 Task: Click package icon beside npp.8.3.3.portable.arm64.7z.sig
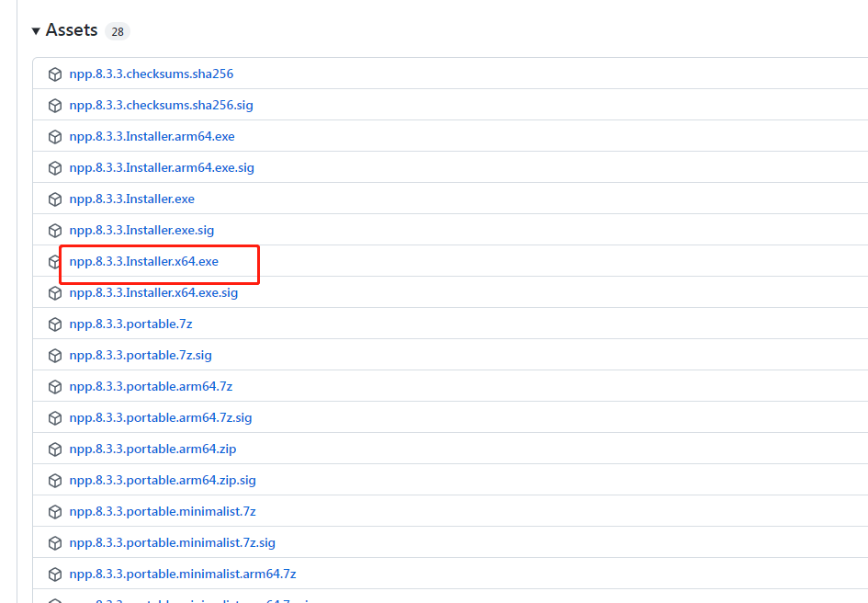coord(55,418)
